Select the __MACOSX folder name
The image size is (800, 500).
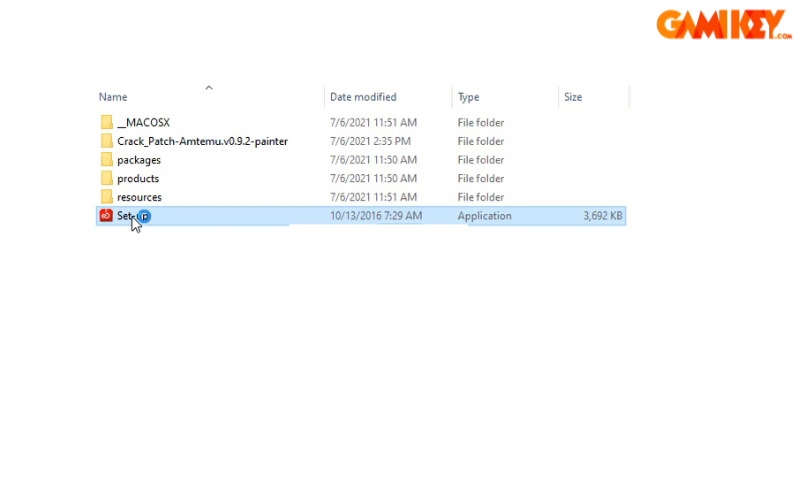[x=143, y=122]
